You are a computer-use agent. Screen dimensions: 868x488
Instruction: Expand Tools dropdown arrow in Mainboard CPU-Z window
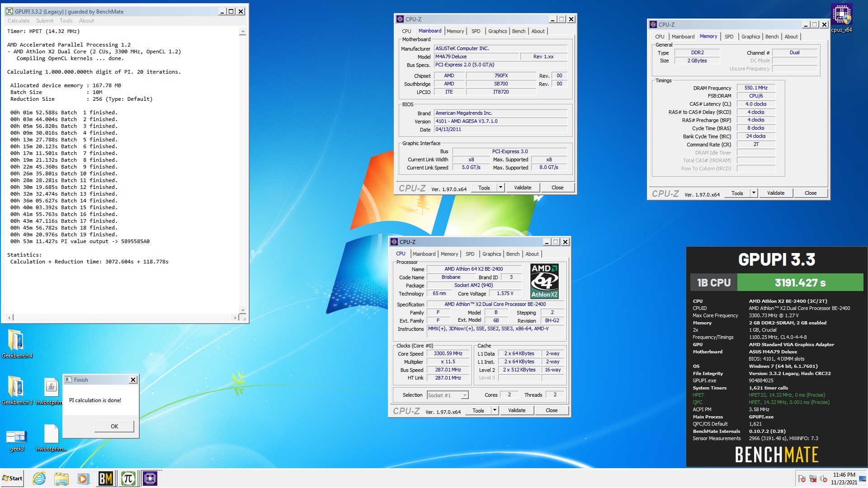[500, 188]
